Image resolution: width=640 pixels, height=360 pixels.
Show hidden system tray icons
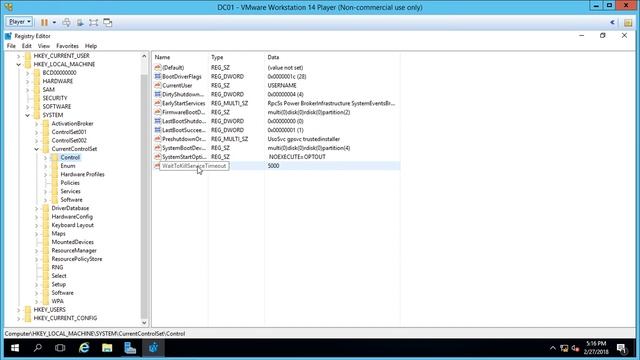(x=552, y=348)
